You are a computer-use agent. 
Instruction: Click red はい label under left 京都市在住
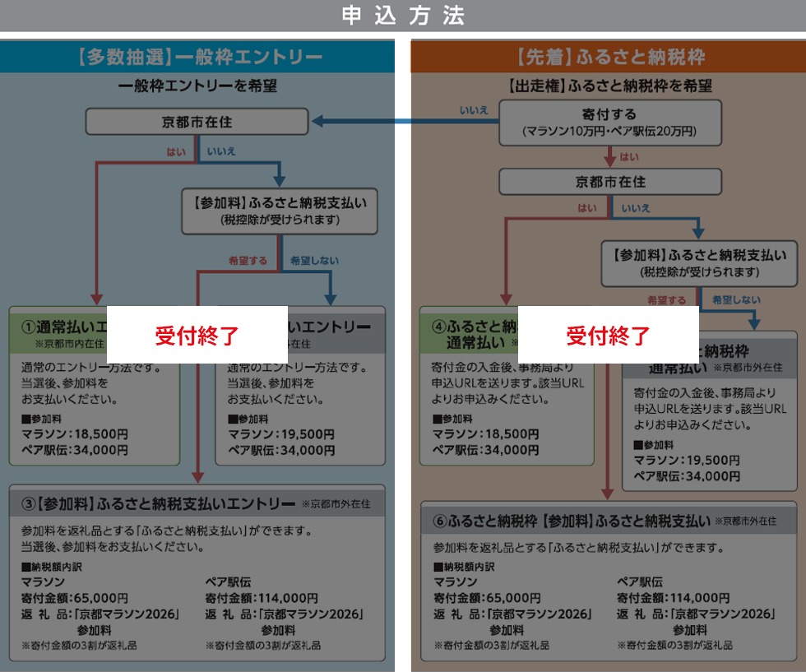pyautogui.click(x=176, y=151)
